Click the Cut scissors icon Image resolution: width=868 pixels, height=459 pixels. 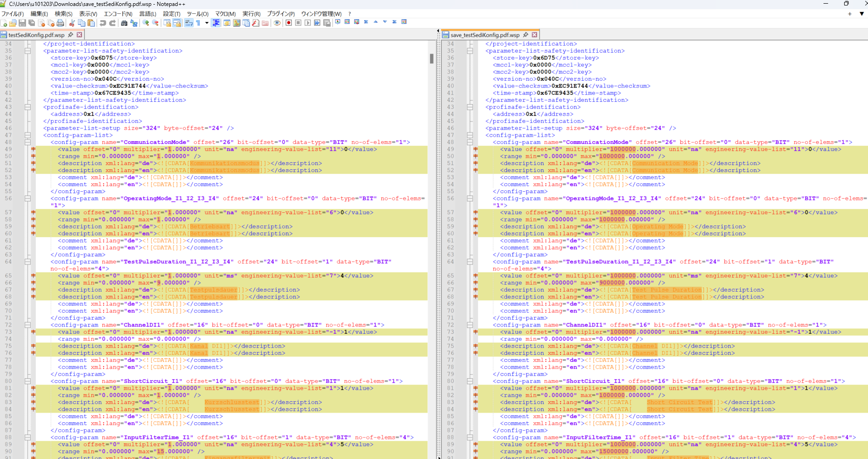point(72,23)
